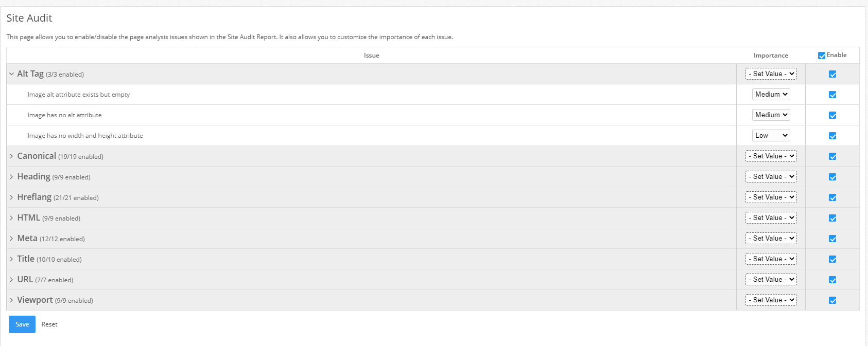This screenshot has height=346, width=868.
Task: Click the Save button
Action: [22, 324]
